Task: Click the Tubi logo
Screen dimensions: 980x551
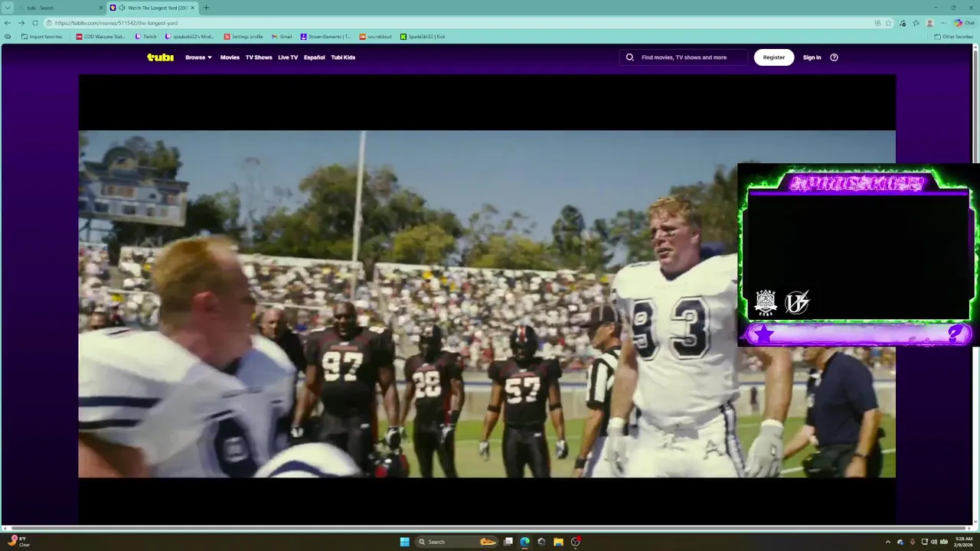Action: click(x=160, y=57)
